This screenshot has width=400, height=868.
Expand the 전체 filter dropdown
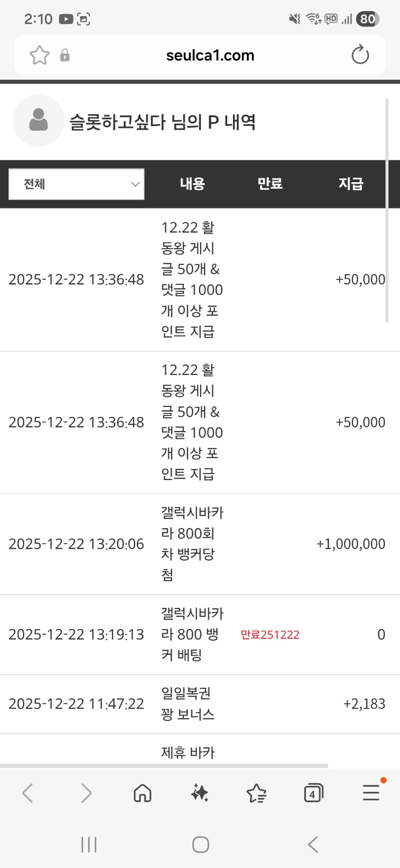pyautogui.click(x=76, y=184)
